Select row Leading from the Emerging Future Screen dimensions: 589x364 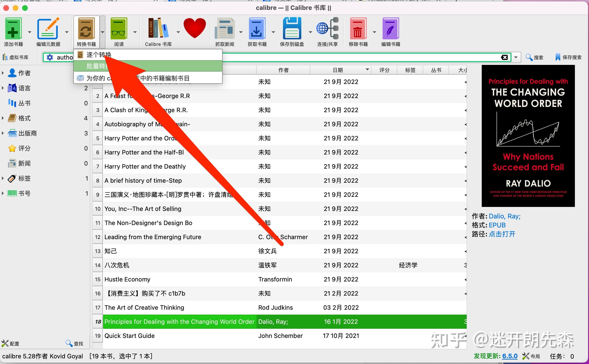coord(279,237)
